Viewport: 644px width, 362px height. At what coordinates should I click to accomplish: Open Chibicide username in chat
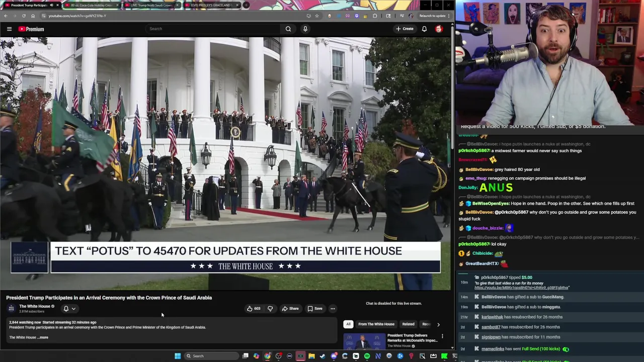point(482,253)
